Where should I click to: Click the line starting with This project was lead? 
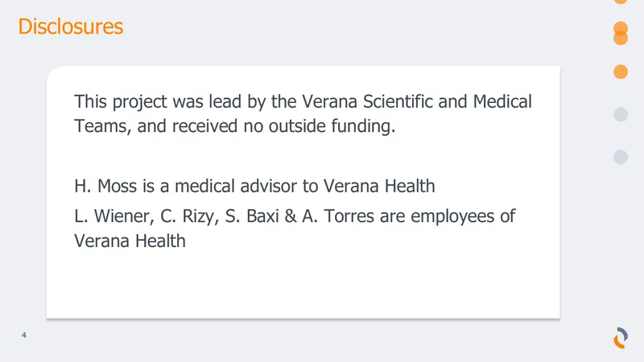tap(303, 102)
